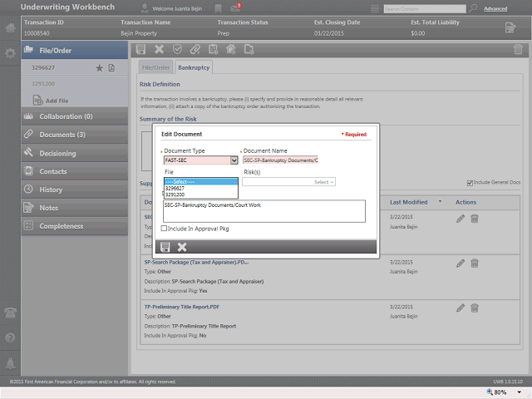Choose ----Select---- option in File list
The image size is (532, 399).
coord(201,181)
